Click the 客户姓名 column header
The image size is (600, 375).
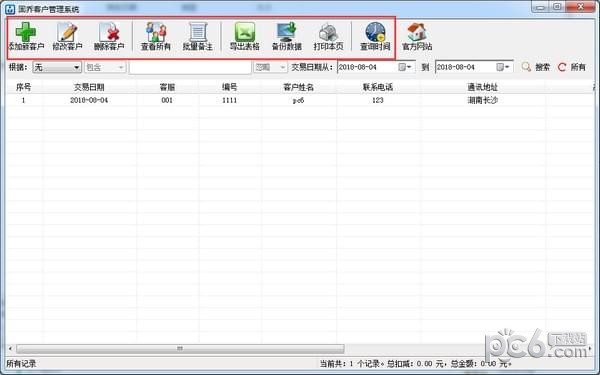[298, 87]
